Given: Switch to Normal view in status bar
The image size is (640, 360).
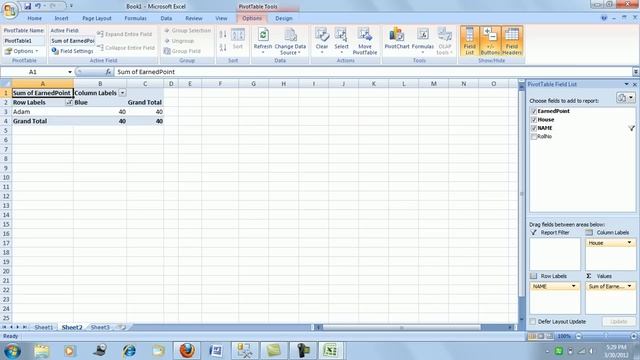Looking at the screenshot, I should coord(532,336).
